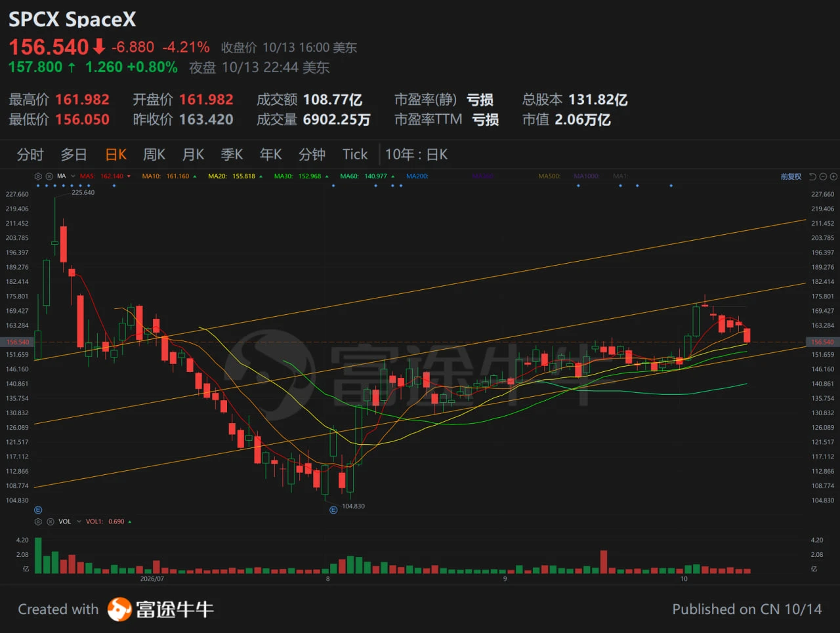This screenshot has height=633, width=840.
Task: Open the 前复权 adjustment dropdown
Action: pos(791,176)
